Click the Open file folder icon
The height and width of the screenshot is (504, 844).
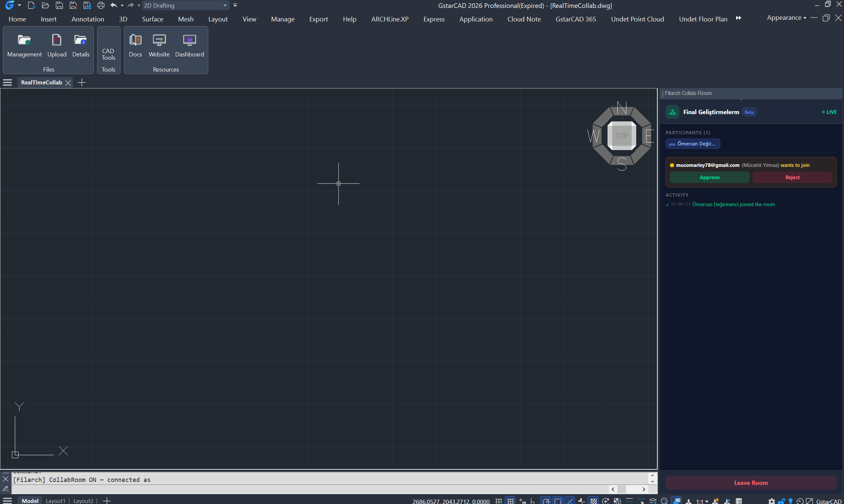45,5
